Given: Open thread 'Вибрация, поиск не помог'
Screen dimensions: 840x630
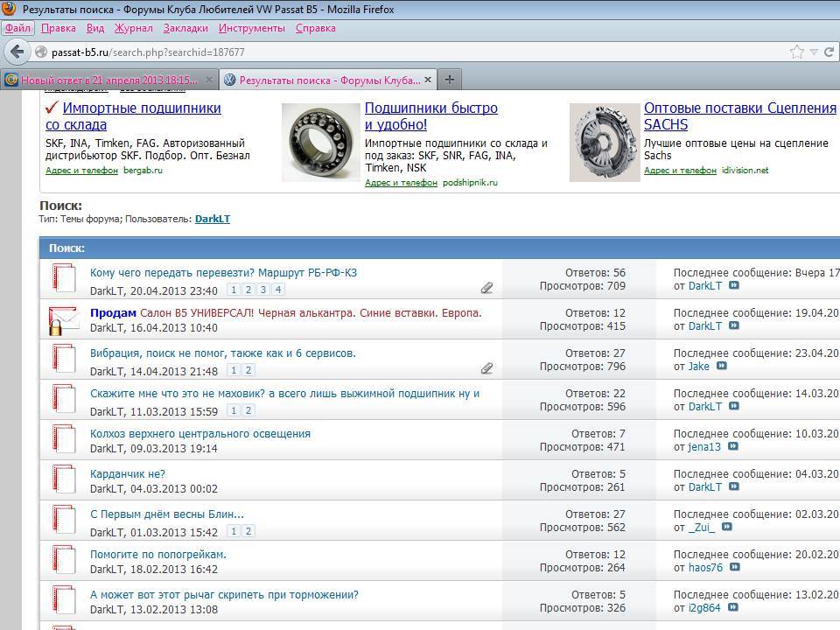Looking at the screenshot, I should (223, 353).
